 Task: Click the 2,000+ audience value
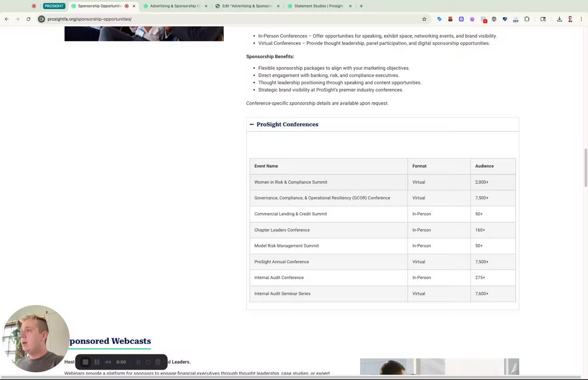click(482, 182)
